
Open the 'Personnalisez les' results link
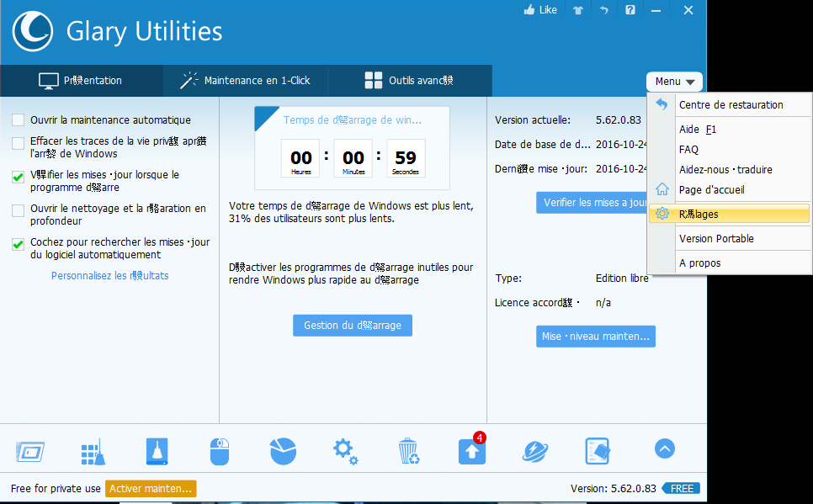110,276
